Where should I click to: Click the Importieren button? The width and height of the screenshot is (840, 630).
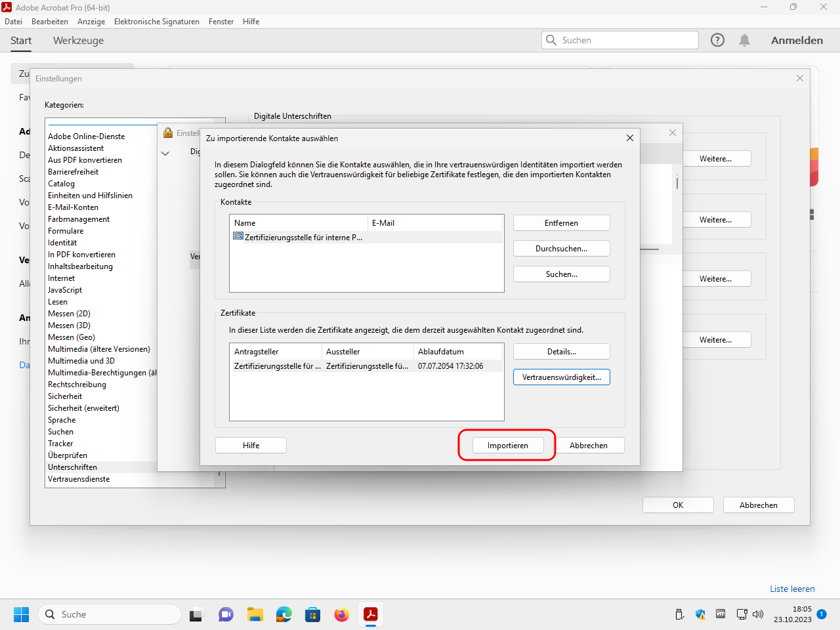pos(507,446)
